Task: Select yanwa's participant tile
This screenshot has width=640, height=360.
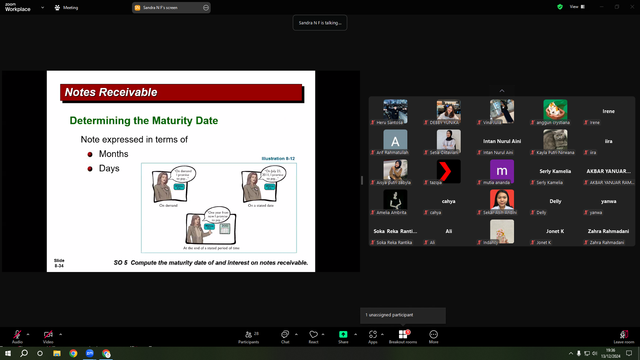Action: pyautogui.click(x=608, y=202)
